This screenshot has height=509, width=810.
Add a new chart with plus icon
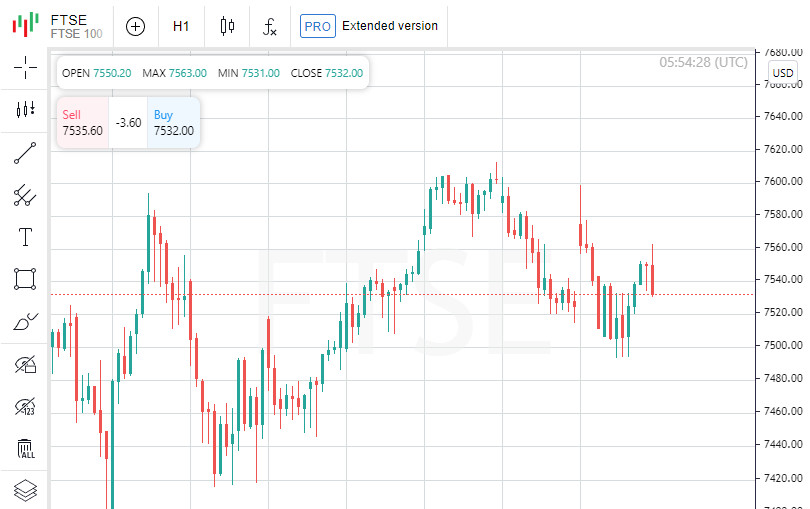click(x=136, y=26)
